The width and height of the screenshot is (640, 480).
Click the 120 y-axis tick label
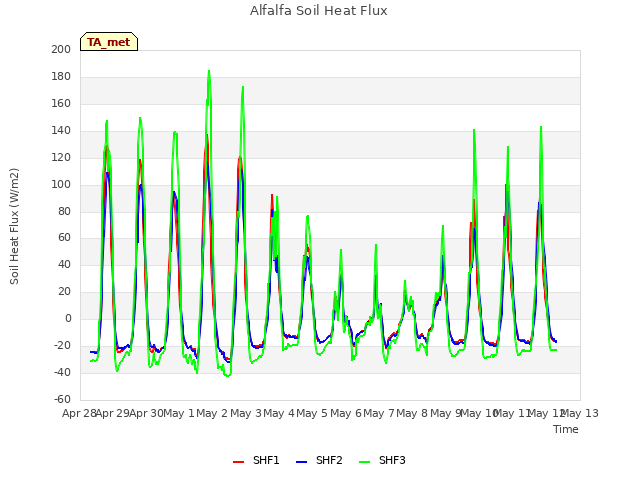(61, 158)
